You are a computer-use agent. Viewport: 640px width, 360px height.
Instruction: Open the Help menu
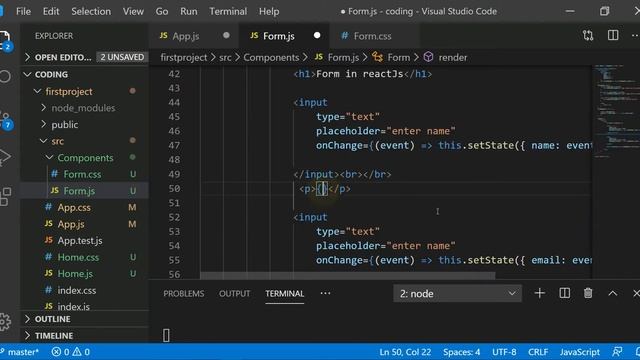[269, 11]
